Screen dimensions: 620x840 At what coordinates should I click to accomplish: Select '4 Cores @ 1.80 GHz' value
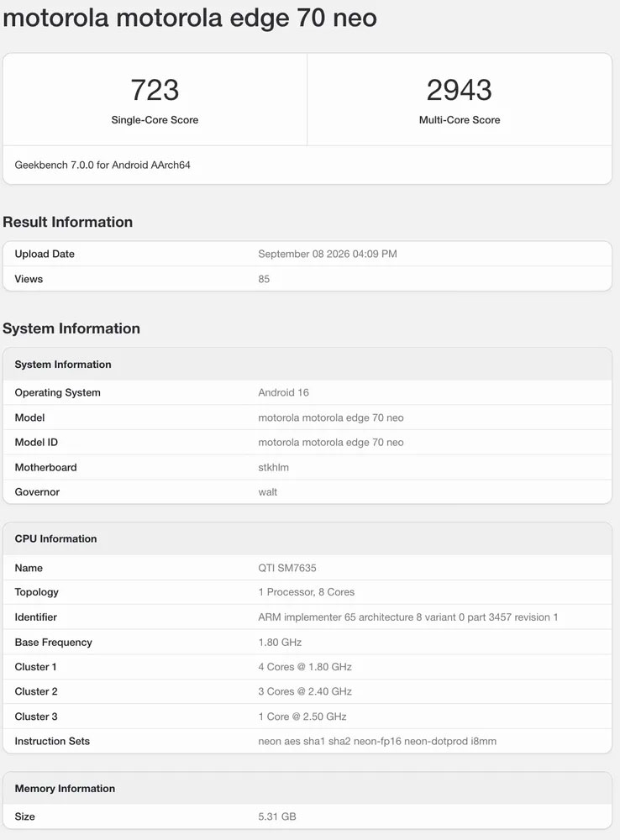click(x=305, y=667)
